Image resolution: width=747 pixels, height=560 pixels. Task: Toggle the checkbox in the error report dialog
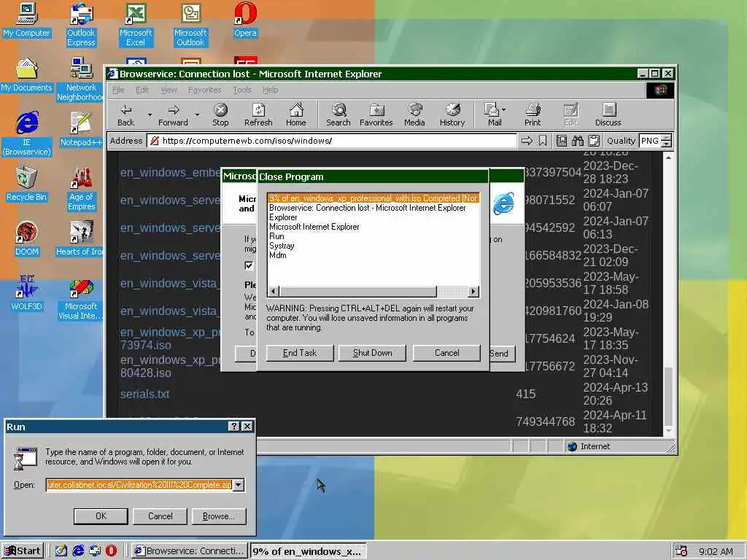coord(249,265)
